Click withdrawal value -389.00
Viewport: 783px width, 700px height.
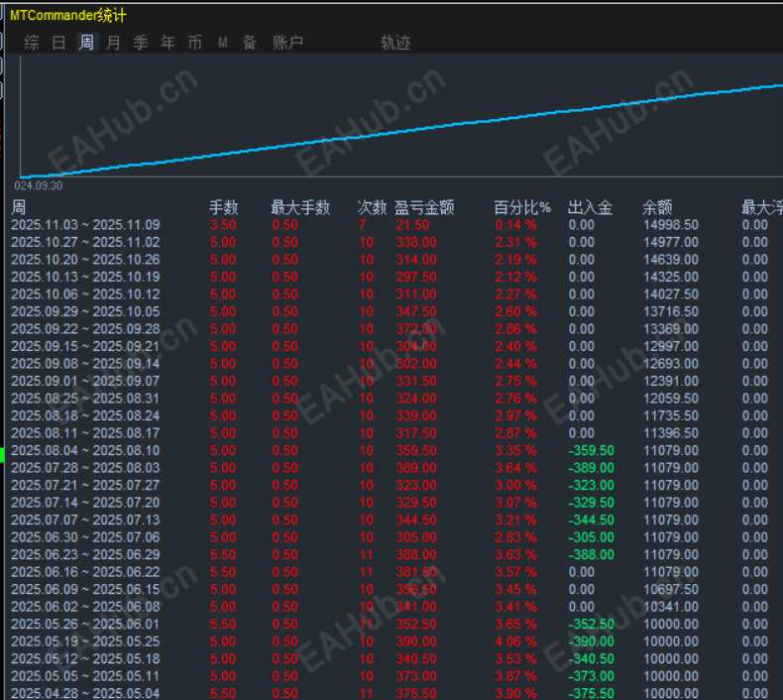pyautogui.click(x=592, y=468)
